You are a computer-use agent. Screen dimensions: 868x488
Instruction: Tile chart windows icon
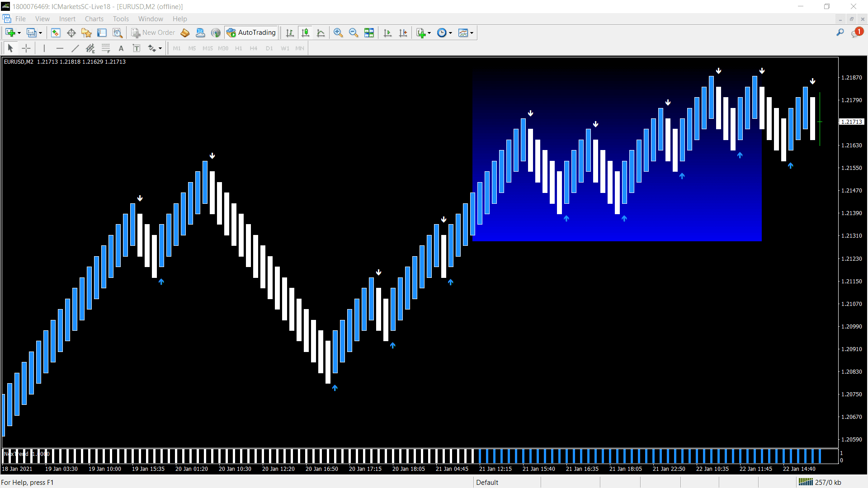point(369,33)
